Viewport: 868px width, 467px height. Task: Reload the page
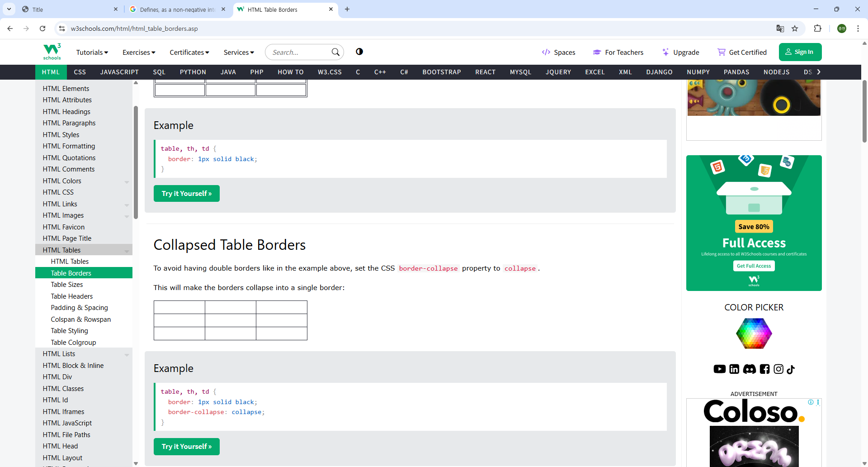point(42,29)
